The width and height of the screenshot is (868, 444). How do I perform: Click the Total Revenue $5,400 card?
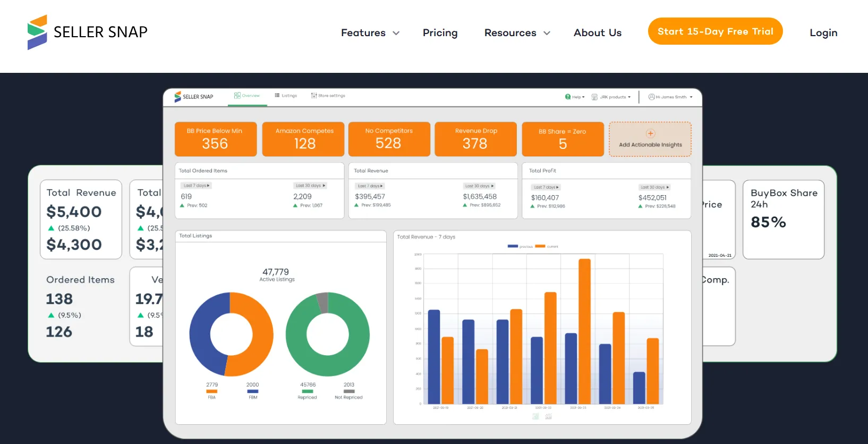pos(81,219)
